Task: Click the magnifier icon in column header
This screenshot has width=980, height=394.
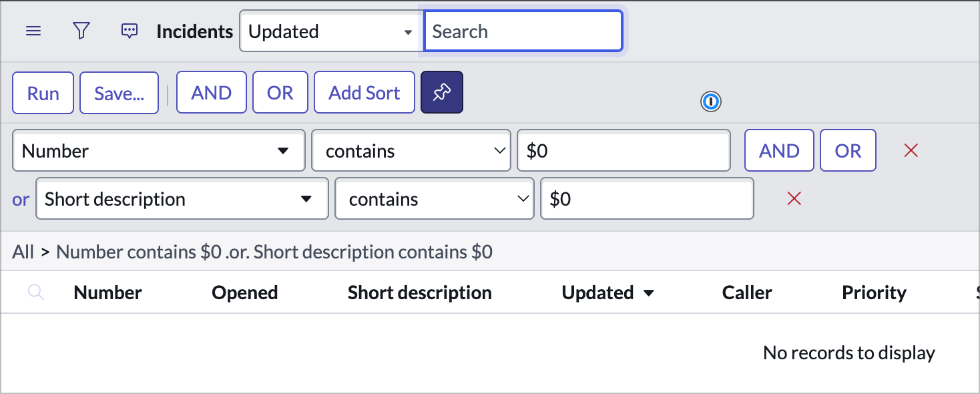Action: click(x=37, y=292)
